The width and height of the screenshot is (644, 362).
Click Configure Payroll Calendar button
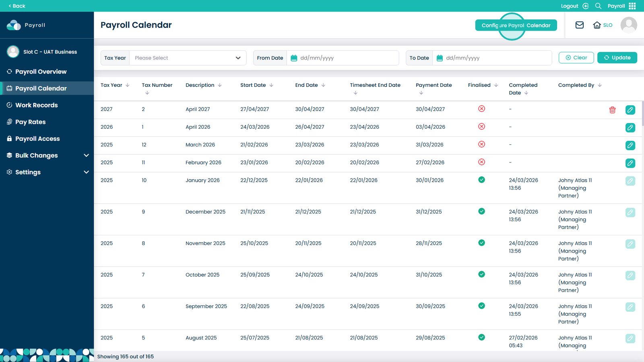(516, 25)
